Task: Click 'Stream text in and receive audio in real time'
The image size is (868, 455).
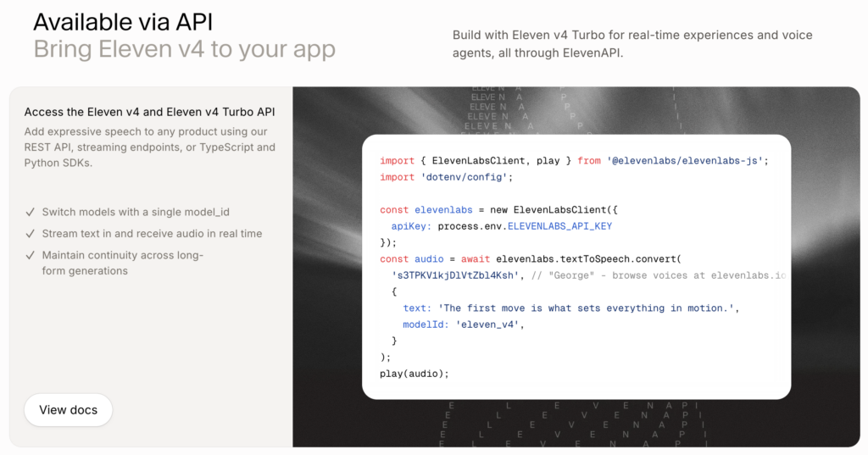Action: [x=153, y=234]
